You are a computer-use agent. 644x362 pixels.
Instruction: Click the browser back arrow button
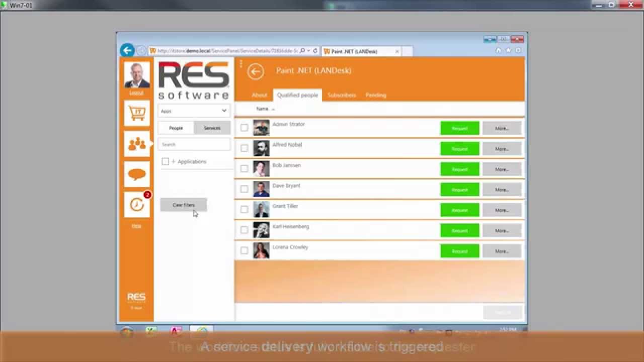click(127, 50)
